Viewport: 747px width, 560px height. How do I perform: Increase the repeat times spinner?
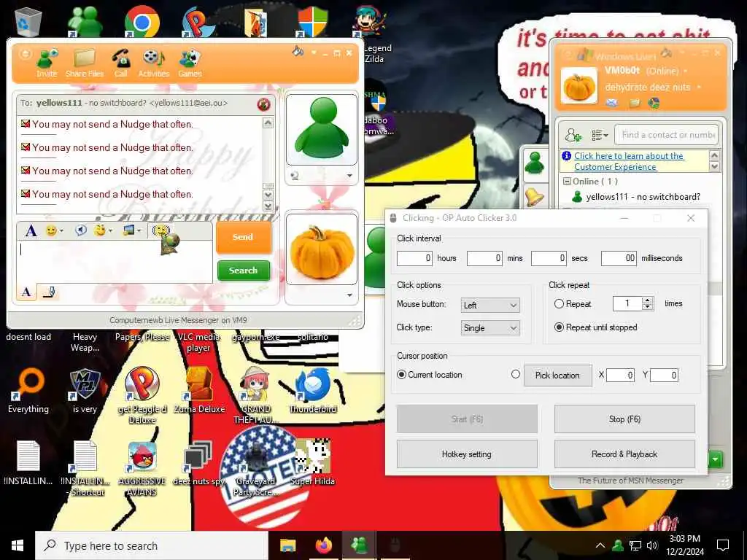coord(647,300)
